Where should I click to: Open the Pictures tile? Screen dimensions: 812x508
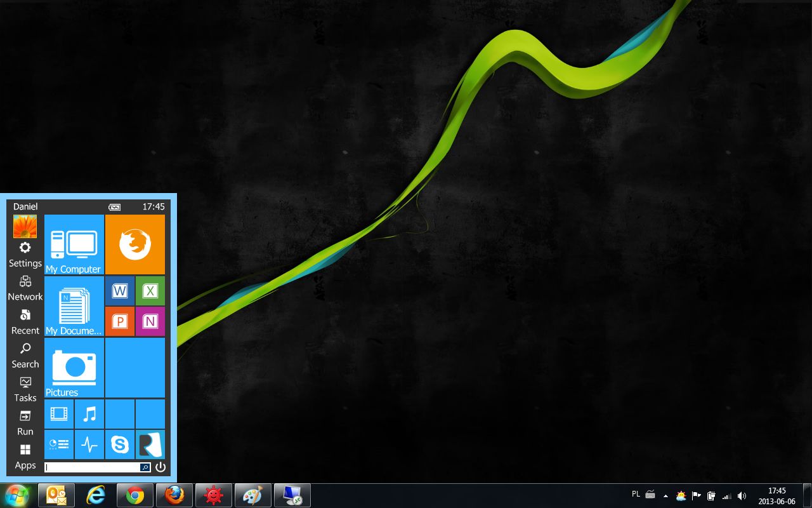pyautogui.click(x=74, y=368)
